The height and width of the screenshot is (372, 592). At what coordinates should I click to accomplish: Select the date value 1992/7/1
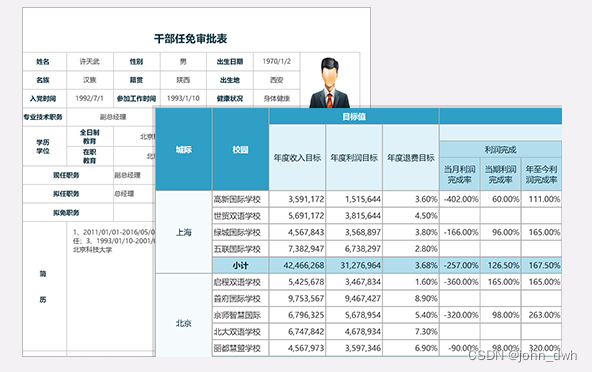click(x=89, y=99)
